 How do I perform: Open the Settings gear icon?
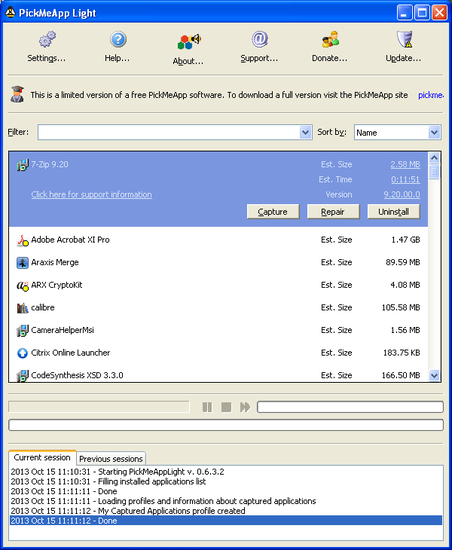click(47, 39)
